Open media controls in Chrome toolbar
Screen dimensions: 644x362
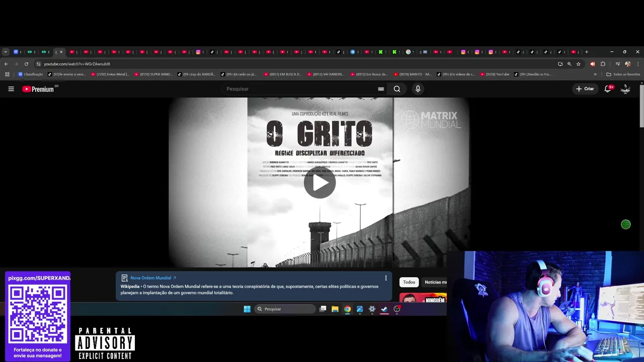point(618,64)
